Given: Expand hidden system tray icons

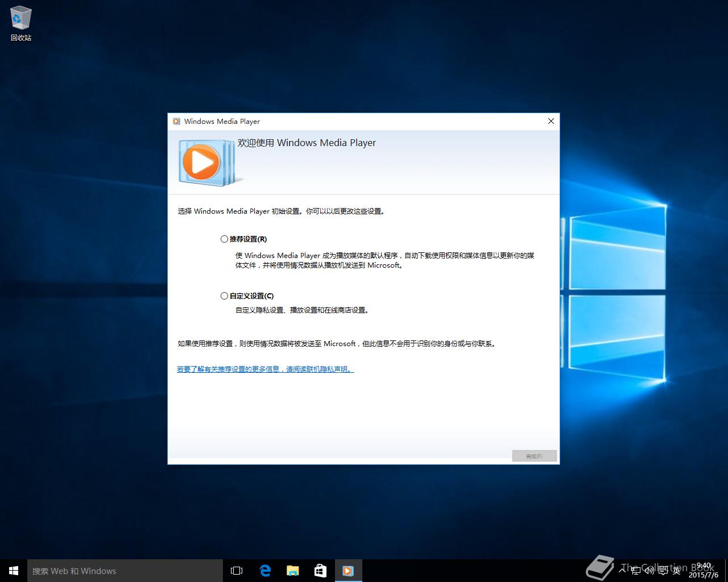Looking at the screenshot, I should [x=622, y=571].
